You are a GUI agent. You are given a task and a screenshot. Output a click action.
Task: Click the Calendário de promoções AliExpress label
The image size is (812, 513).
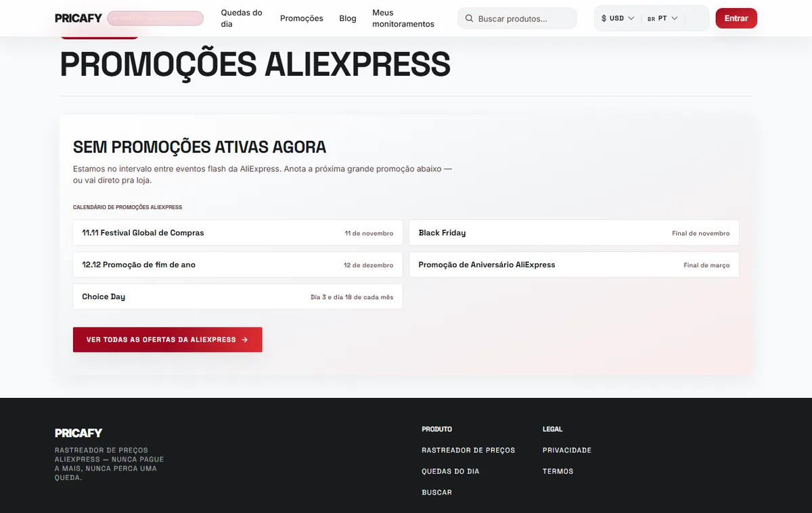coord(127,207)
